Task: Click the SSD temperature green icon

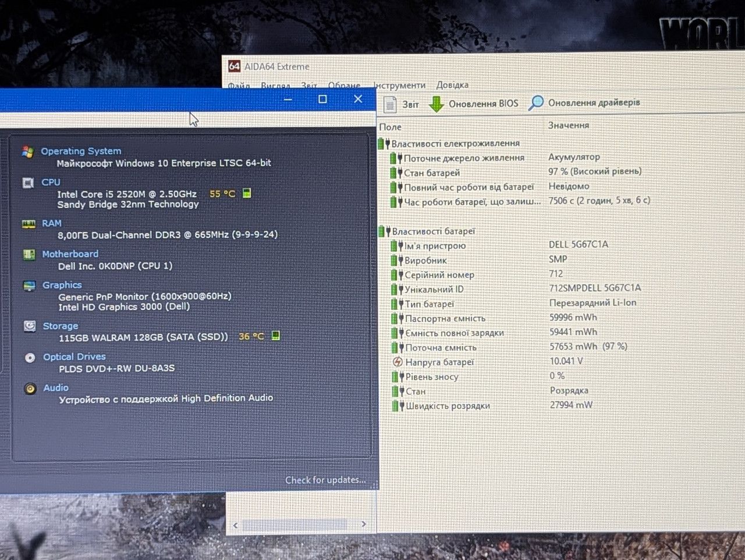Action: (x=276, y=336)
